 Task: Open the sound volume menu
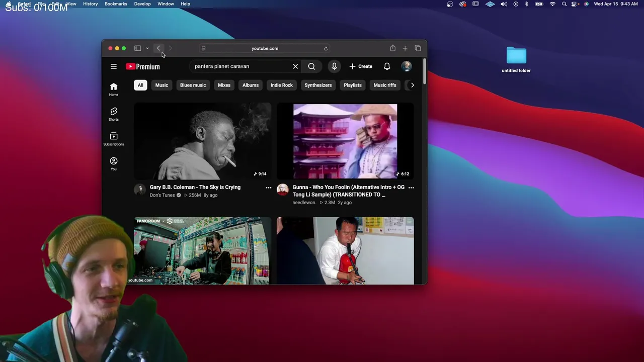(504, 4)
